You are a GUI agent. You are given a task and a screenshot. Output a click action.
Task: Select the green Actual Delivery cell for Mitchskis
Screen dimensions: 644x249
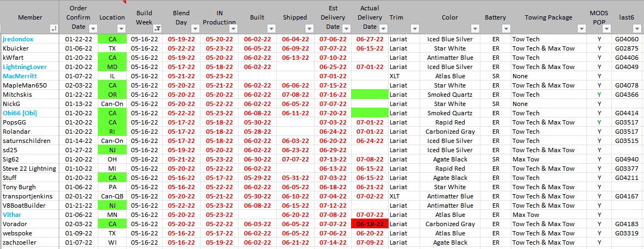[370, 95]
